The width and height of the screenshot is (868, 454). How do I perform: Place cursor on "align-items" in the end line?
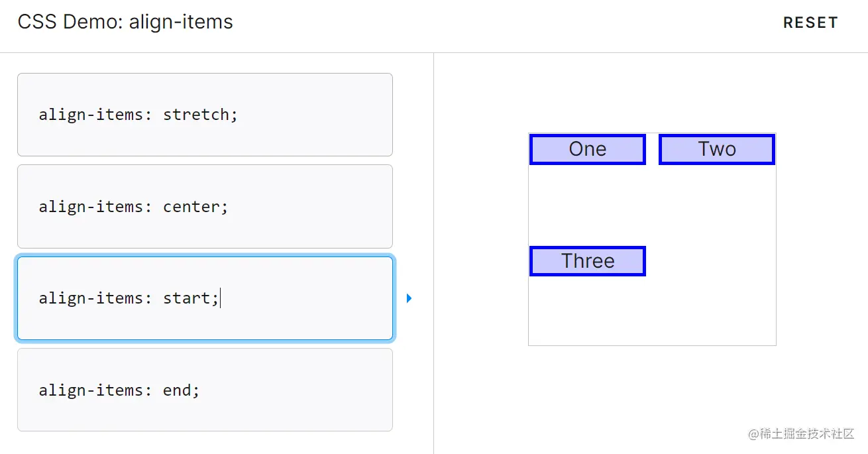click(91, 390)
